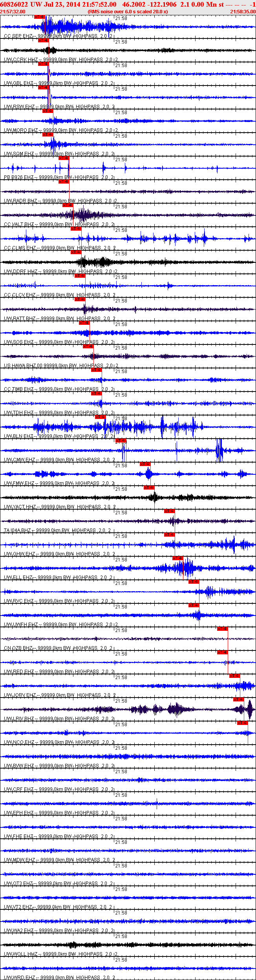Click the UW.EPH EHZ station label
The height and width of the screenshot is (980, 256).
coord(19,813)
